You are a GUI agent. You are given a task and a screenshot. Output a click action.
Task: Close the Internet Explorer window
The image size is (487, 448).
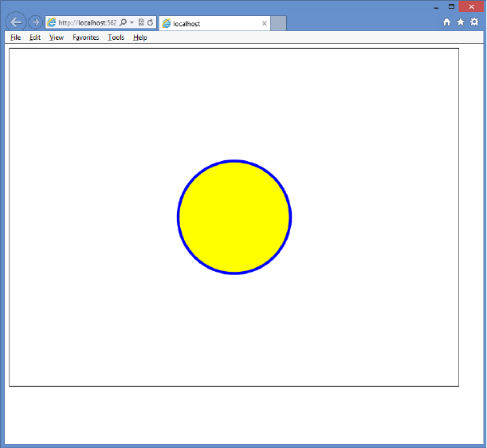click(x=471, y=6)
